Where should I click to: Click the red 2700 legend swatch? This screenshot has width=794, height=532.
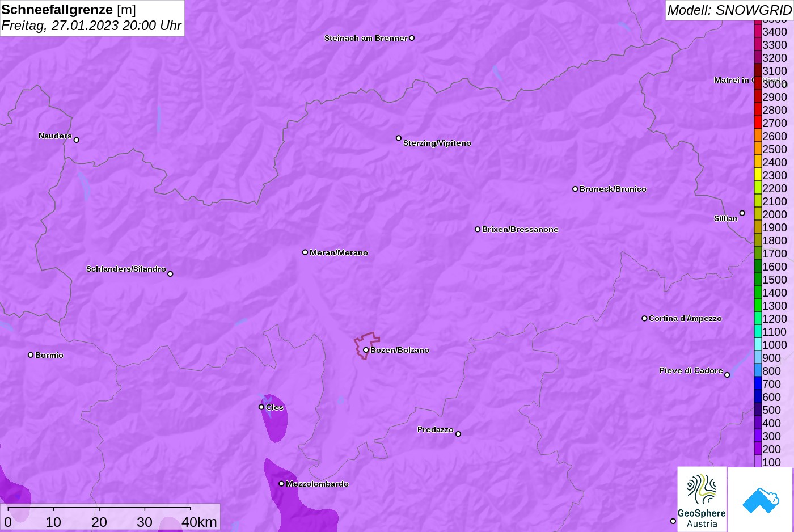coord(758,123)
